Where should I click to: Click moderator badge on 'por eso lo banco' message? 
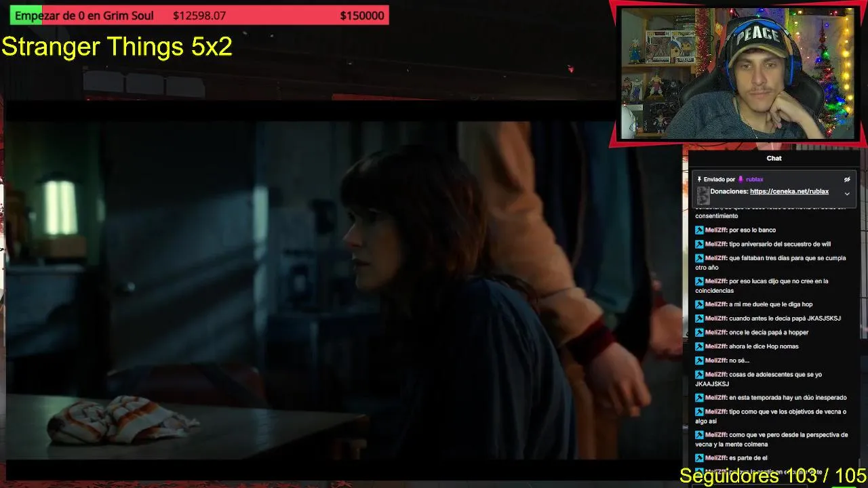click(699, 230)
